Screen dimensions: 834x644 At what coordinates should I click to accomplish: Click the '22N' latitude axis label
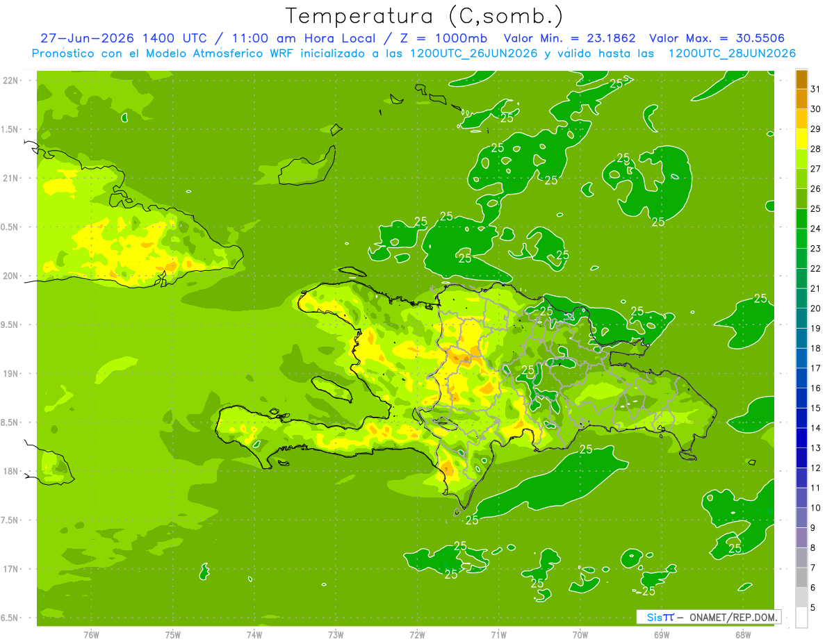pyautogui.click(x=12, y=80)
